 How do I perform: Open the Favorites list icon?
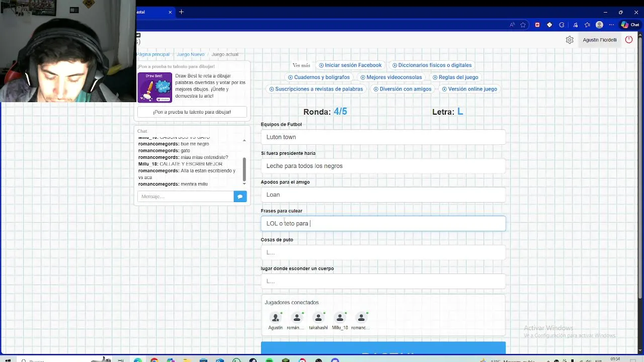[x=587, y=25]
